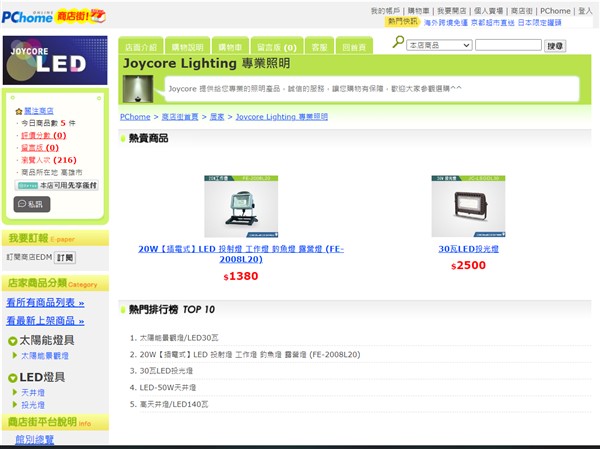Select ranking item 2, 20W【插電式】LED 投射燈
Image resolution: width=600 pixels, height=449 pixels.
[250, 354]
